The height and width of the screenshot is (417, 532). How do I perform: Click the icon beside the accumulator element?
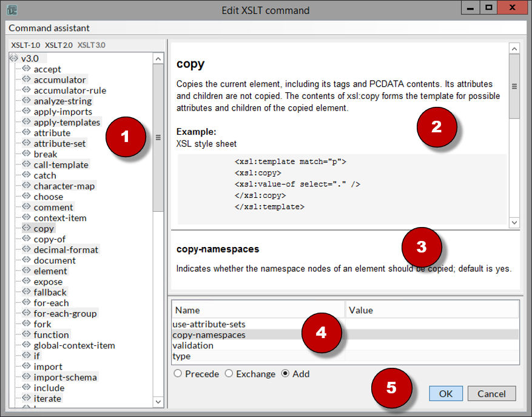pyautogui.click(x=26, y=80)
